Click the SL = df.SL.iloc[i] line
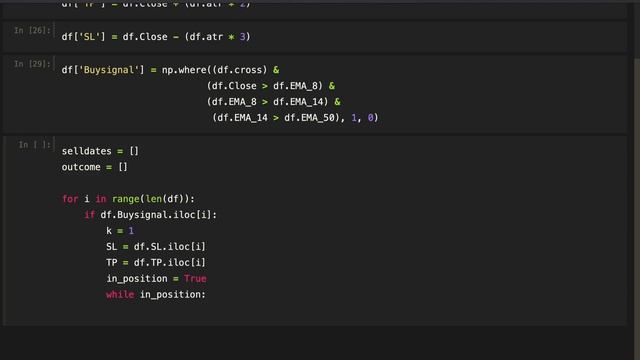Image resolution: width=640 pixels, height=360 pixels. click(156, 247)
